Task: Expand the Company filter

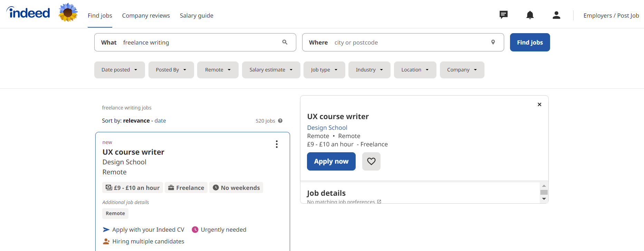Action: (x=462, y=70)
